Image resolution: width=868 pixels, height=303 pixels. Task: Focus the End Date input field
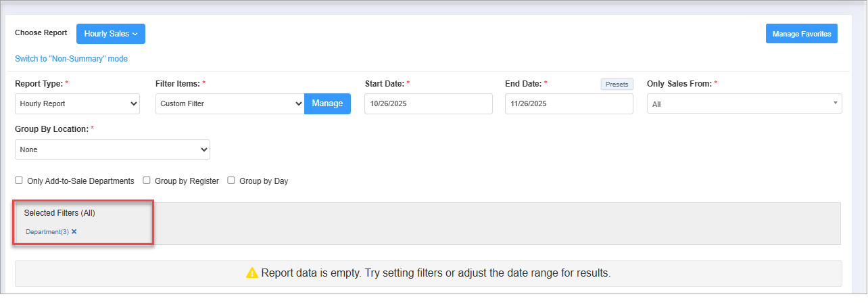569,104
